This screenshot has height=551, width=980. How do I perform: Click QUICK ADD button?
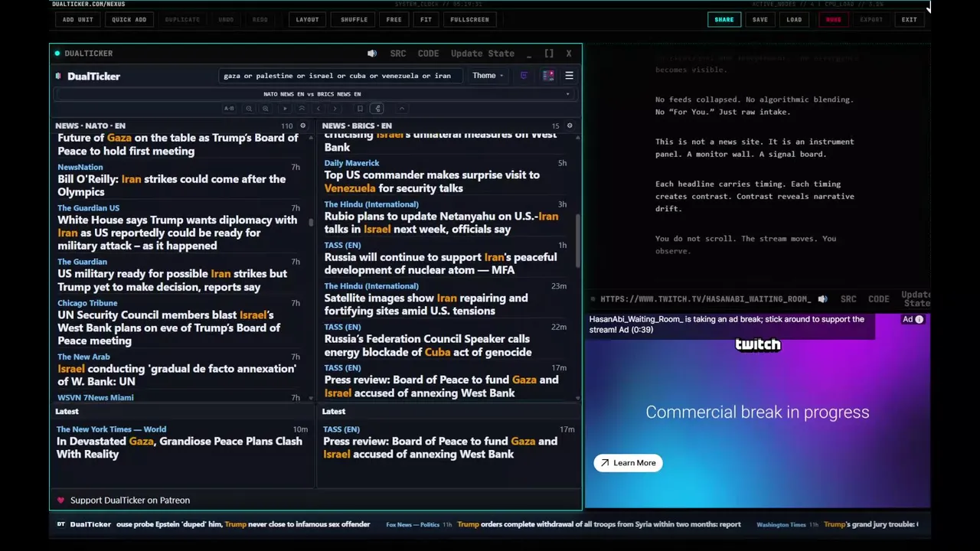pyautogui.click(x=129, y=19)
